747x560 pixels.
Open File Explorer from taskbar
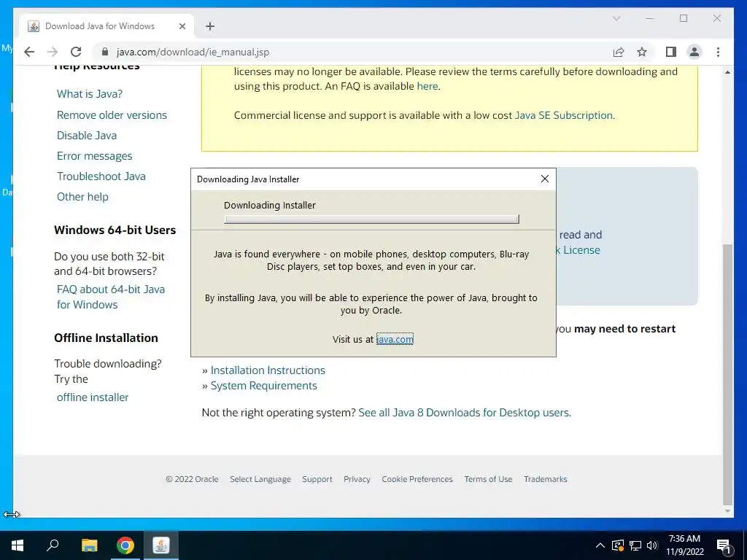(x=89, y=545)
